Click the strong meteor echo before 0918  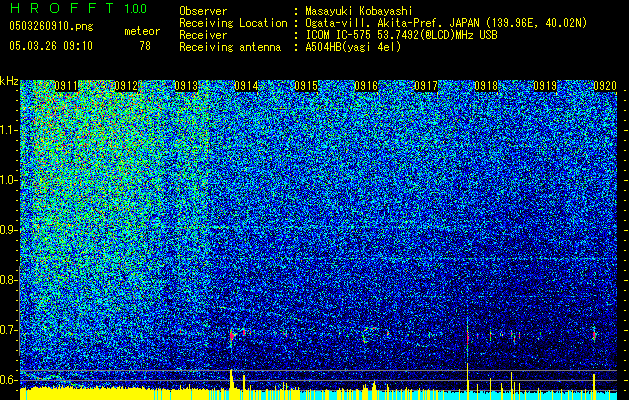point(467,336)
